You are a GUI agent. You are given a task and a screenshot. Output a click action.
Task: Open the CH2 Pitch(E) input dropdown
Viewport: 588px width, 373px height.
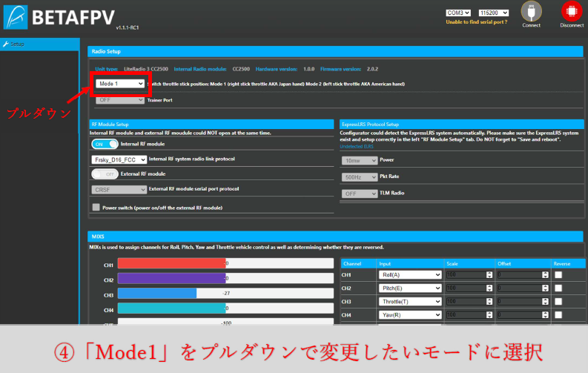[410, 288]
